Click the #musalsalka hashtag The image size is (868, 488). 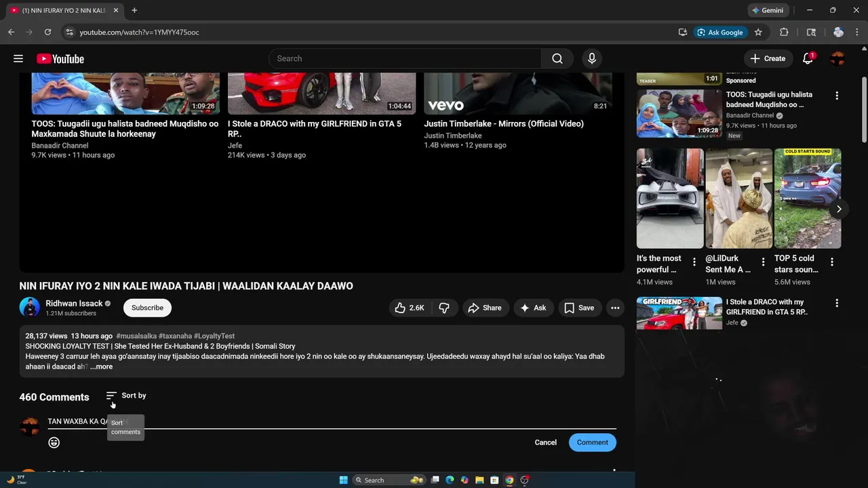pos(136,336)
